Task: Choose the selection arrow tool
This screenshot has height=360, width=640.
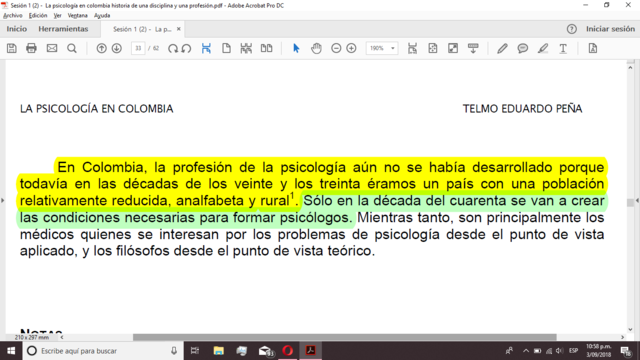Action: 296,48
